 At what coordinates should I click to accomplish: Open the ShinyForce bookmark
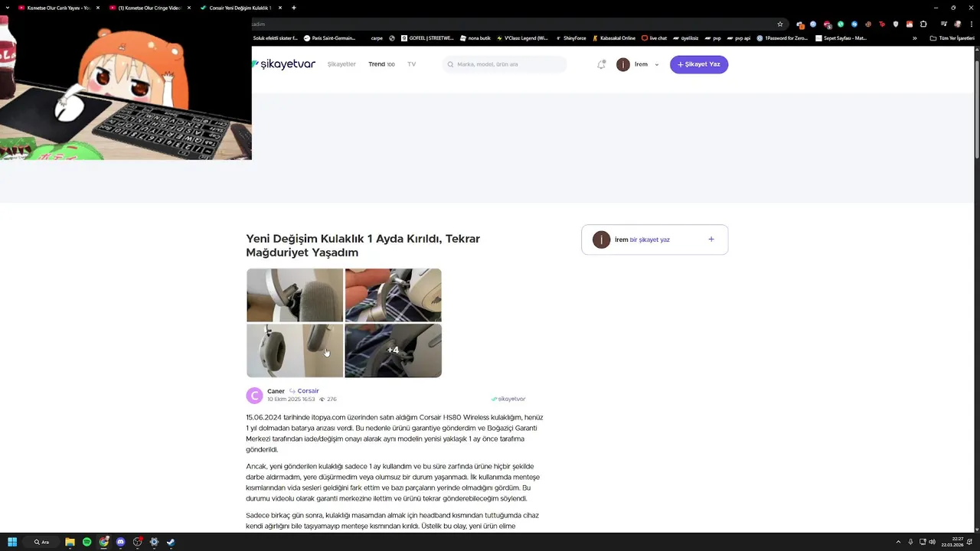coord(570,37)
